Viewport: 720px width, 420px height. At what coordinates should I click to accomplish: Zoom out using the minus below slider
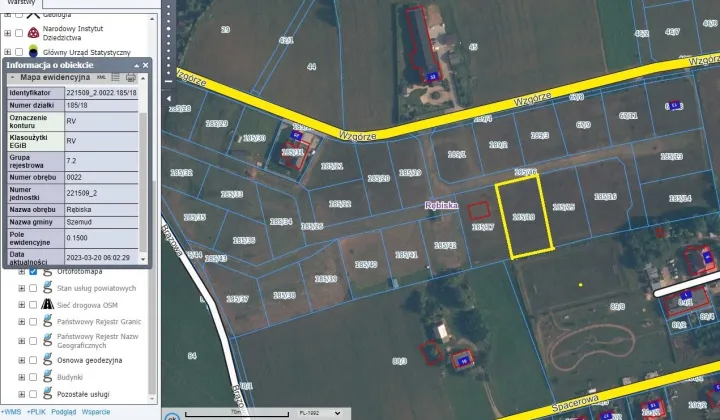click(x=169, y=81)
